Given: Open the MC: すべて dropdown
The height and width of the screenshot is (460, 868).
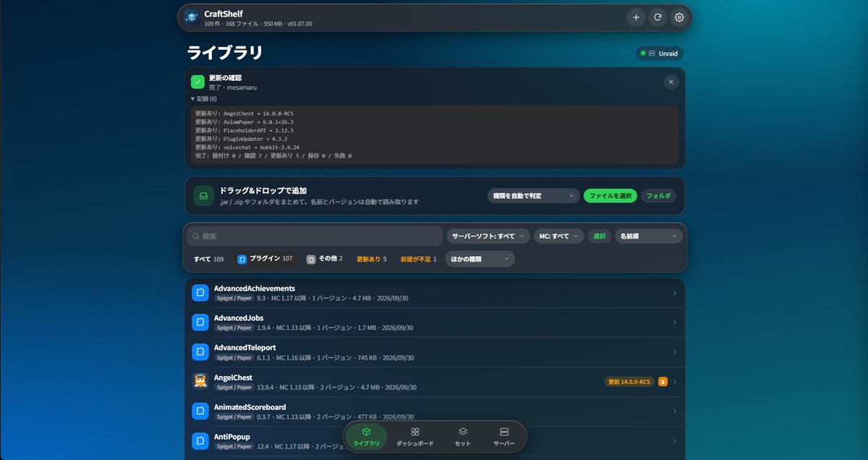Looking at the screenshot, I should click(558, 236).
